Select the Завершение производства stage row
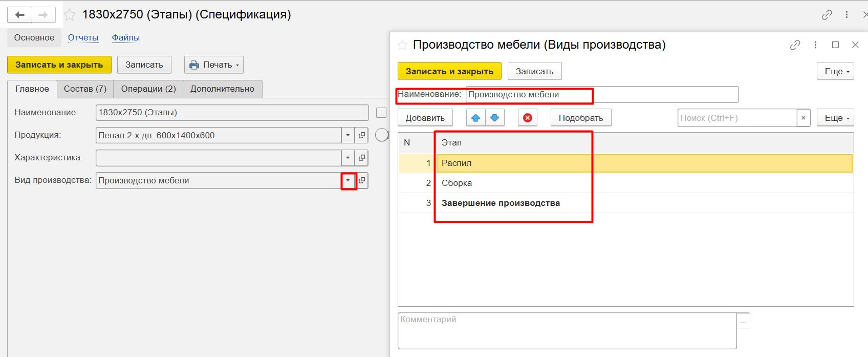 click(x=625, y=203)
